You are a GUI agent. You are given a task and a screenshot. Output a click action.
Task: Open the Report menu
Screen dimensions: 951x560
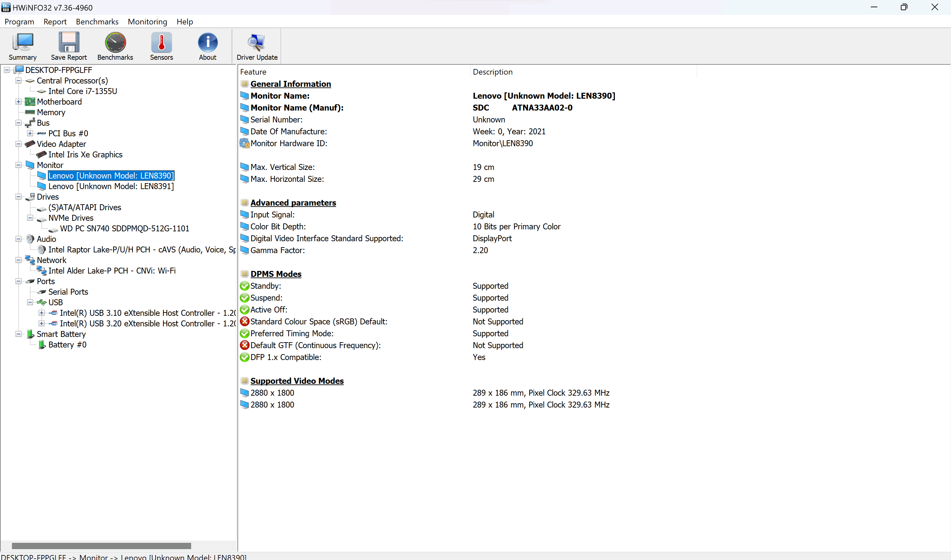55,22
